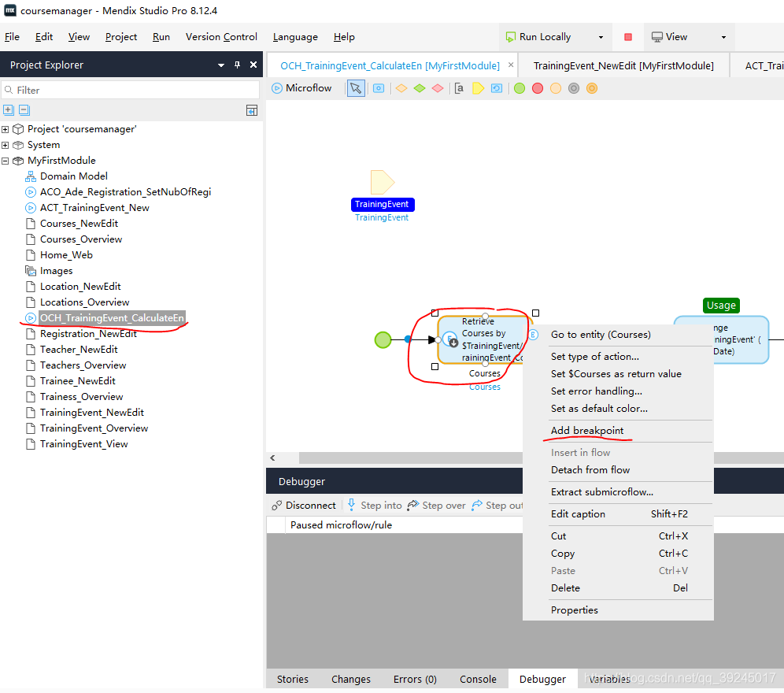784x693 pixels.
Task: Pick the green start event tool
Action: tap(520, 88)
